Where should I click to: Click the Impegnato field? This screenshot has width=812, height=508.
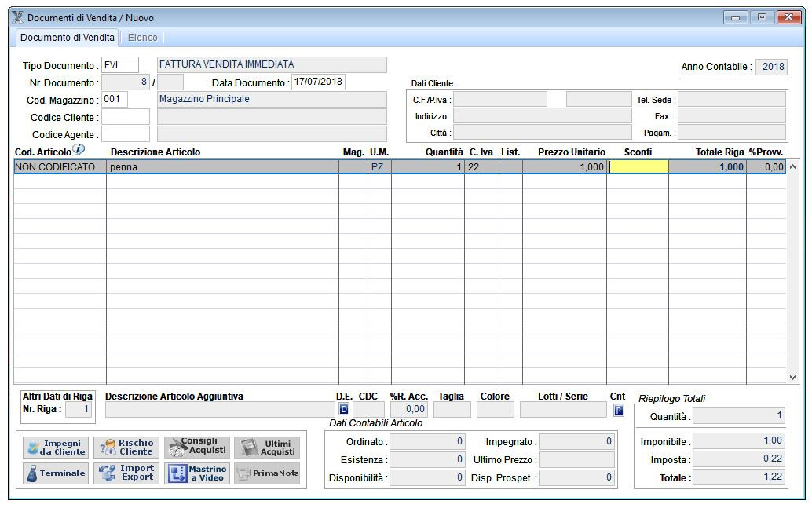point(577,442)
